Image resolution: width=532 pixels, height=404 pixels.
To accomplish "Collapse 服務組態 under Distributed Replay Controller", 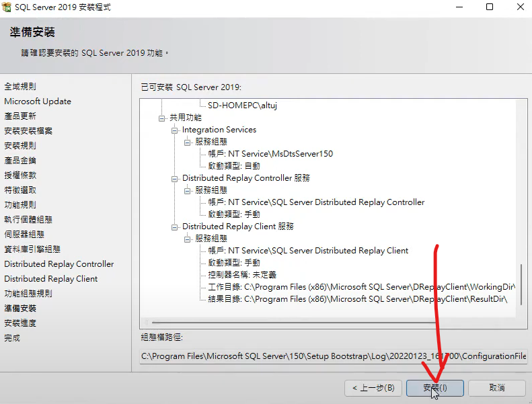I will point(187,191).
